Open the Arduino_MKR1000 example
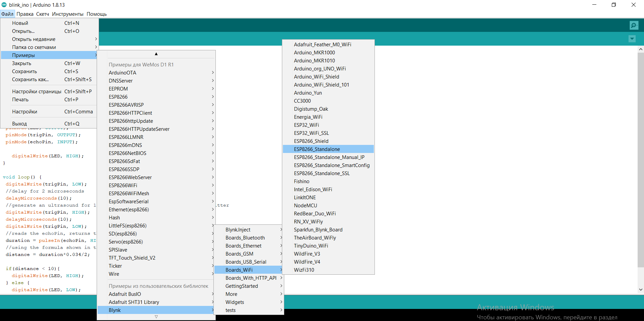Image resolution: width=644 pixels, height=321 pixels. coord(328,53)
